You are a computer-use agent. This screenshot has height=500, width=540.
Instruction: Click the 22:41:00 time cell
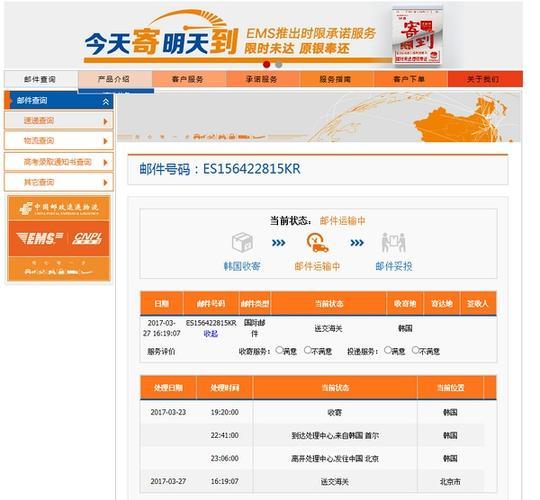225,435
